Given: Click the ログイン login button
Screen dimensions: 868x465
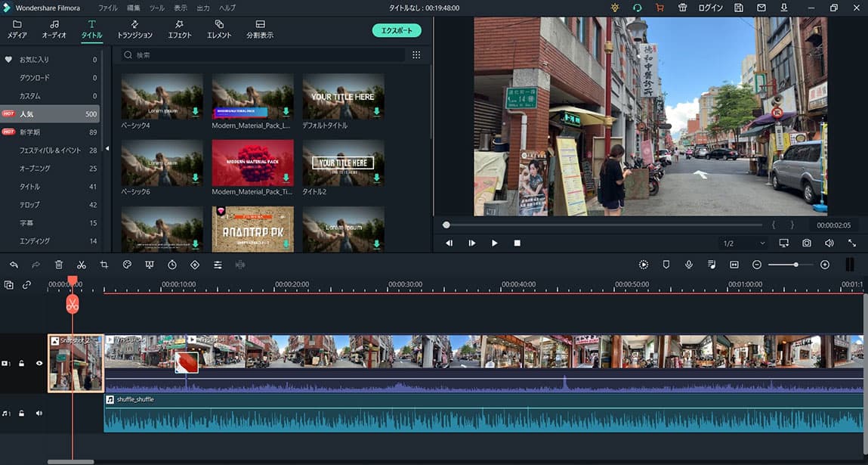Looking at the screenshot, I should point(710,8).
